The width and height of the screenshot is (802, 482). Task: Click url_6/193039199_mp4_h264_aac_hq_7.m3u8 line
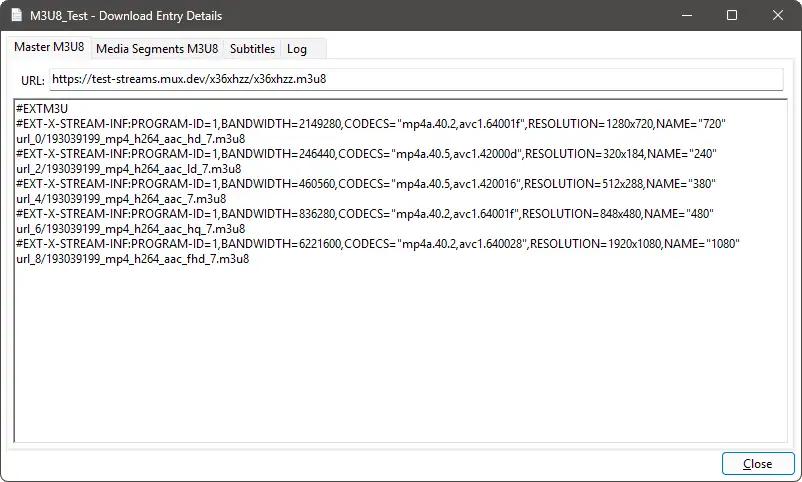pos(130,229)
